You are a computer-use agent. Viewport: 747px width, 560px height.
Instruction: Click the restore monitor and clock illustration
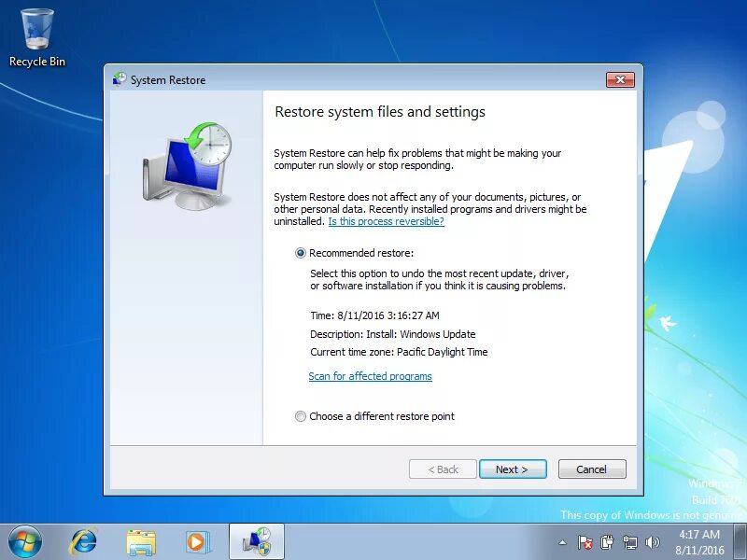(x=187, y=166)
